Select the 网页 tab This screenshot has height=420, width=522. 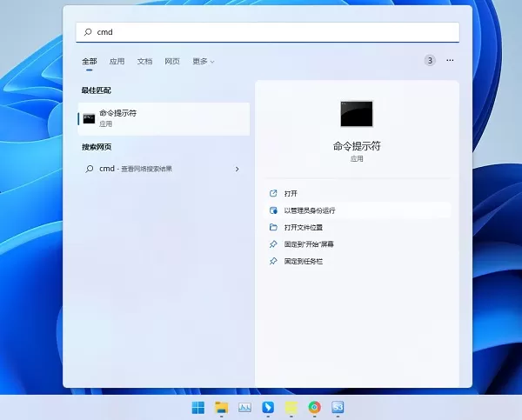172,61
